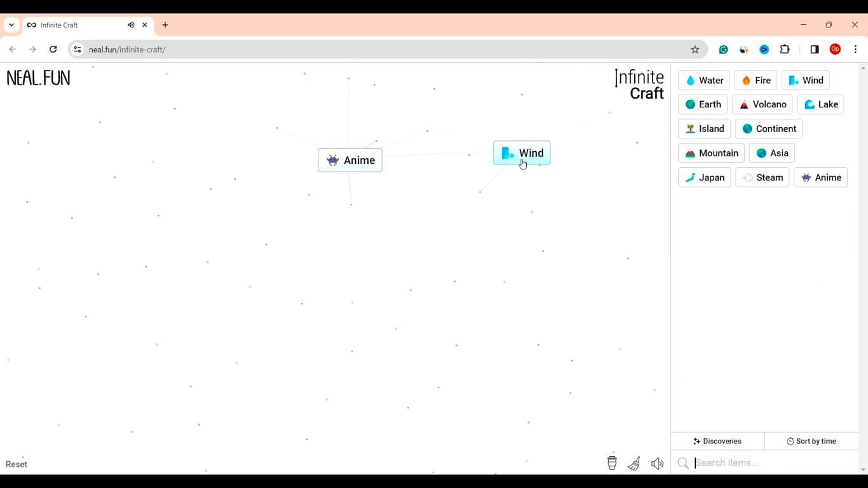This screenshot has width=868, height=488.
Task: Click the address bar URL
Action: pyautogui.click(x=127, y=50)
